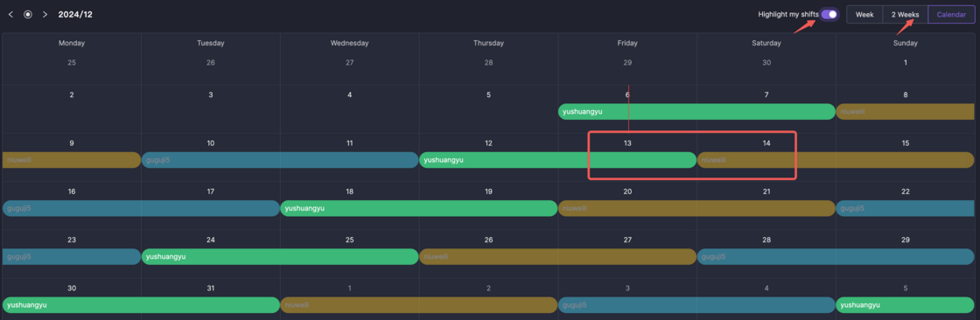This screenshot has height=320, width=980.
Task: Select date 19 in the calendar
Action: tap(488, 191)
